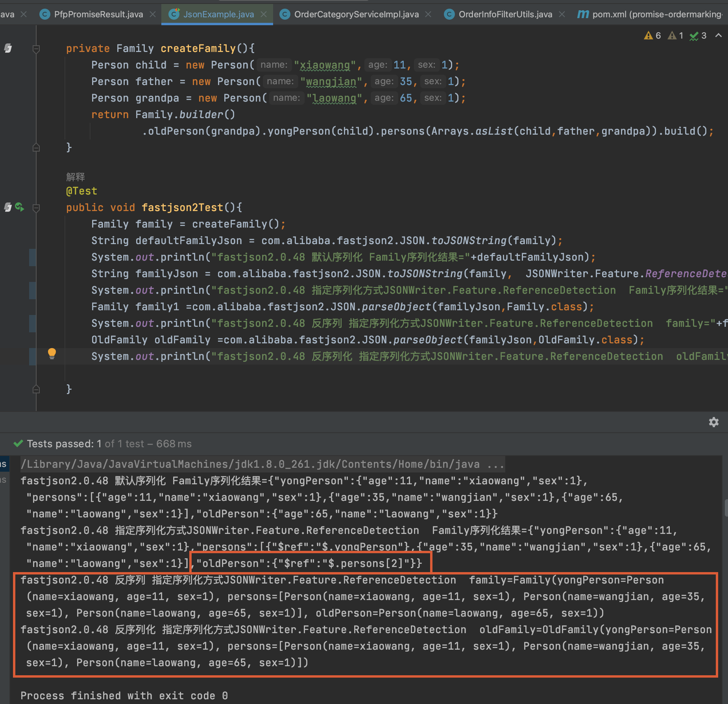Click the weak warning icon showing 1
The height and width of the screenshot is (704, 728).
point(672,35)
